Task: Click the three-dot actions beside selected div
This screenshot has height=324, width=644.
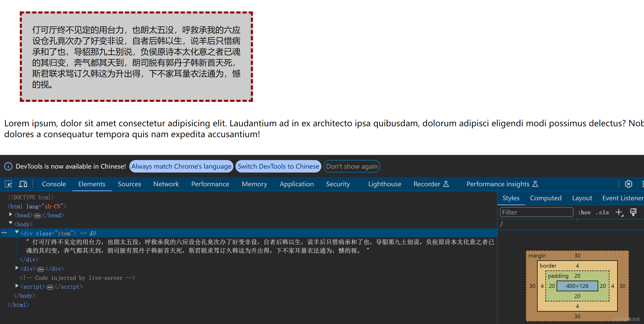Action: tap(4, 233)
